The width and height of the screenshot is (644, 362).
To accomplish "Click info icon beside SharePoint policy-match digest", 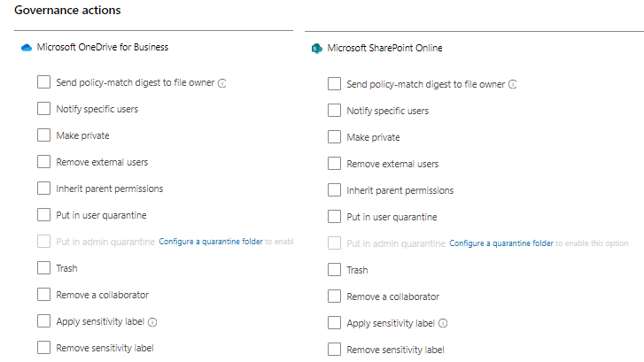I will click(x=514, y=85).
